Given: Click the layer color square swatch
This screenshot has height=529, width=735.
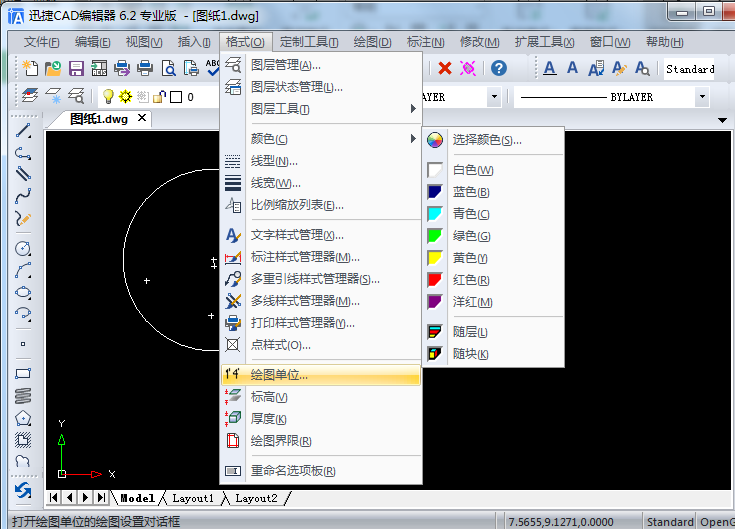Looking at the screenshot, I should click(176, 97).
